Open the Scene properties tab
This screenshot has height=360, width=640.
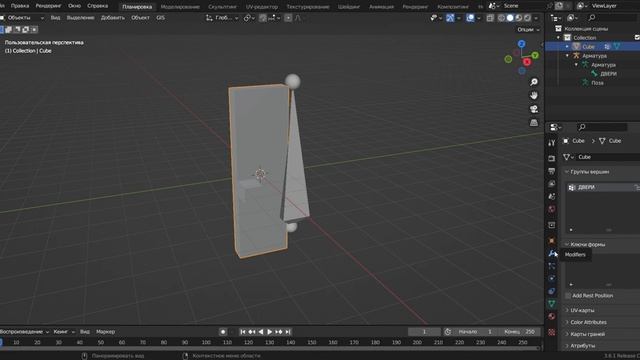tap(552, 196)
